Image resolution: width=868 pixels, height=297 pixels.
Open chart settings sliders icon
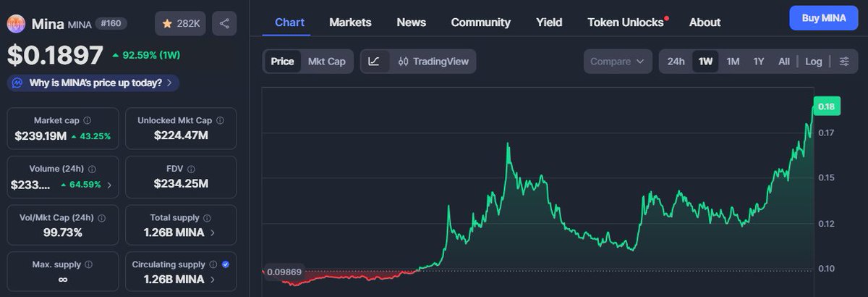(x=844, y=62)
